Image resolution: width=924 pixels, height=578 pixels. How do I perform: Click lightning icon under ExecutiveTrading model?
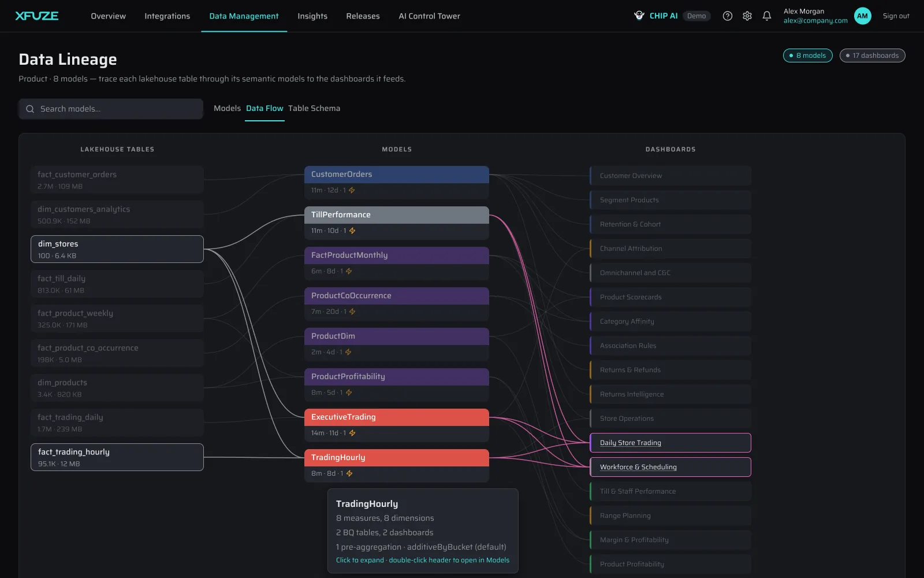[x=352, y=433]
